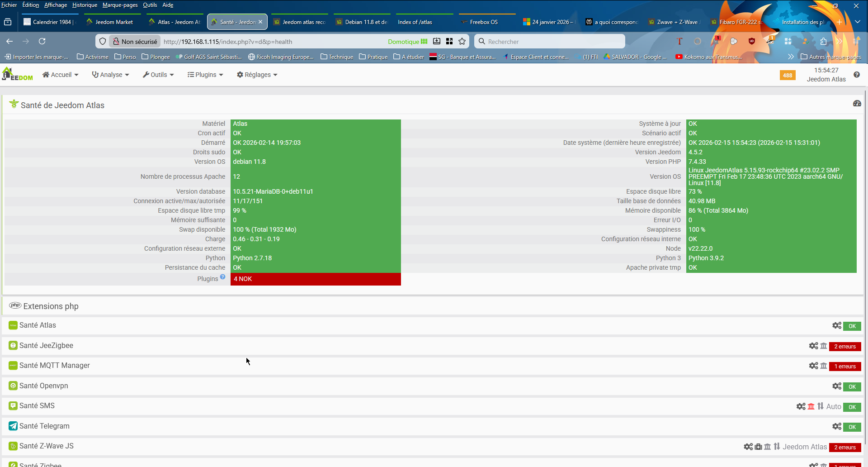Open configuration gears for Santé SMS
This screenshot has height=467, width=868.
tap(801, 406)
